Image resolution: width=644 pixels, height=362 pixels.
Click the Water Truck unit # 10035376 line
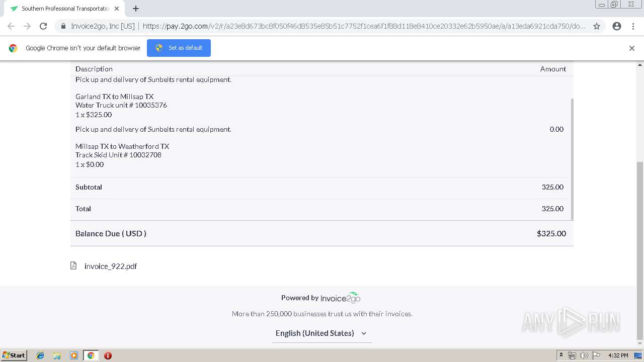(121, 105)
